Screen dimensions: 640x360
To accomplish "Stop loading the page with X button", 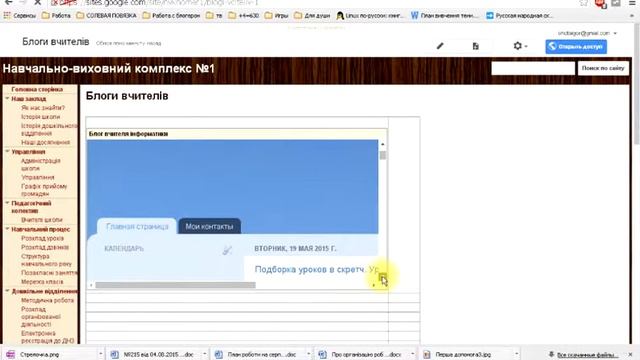I will point(37,2).
